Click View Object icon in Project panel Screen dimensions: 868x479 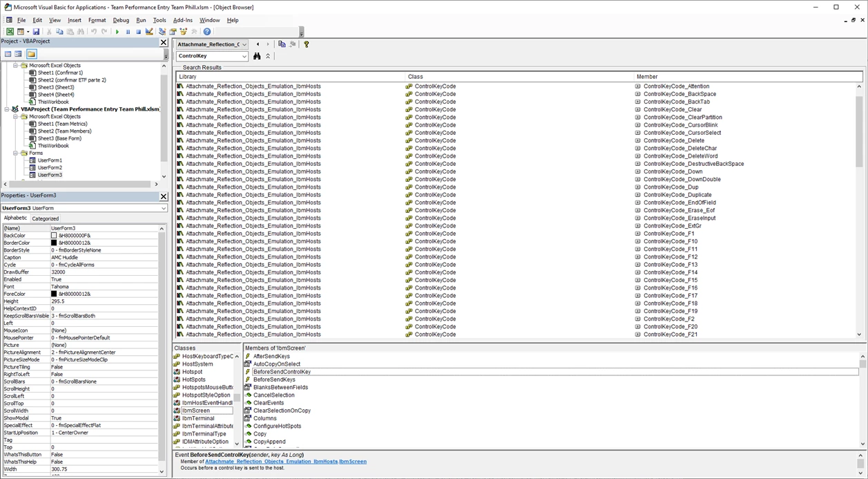click(x=19, y=54)
